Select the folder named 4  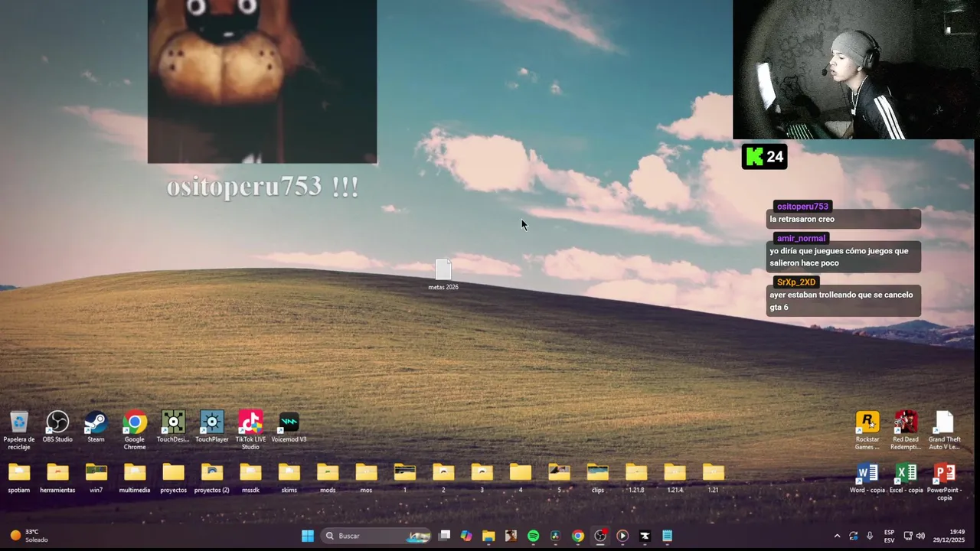click(x=521, y=478)
